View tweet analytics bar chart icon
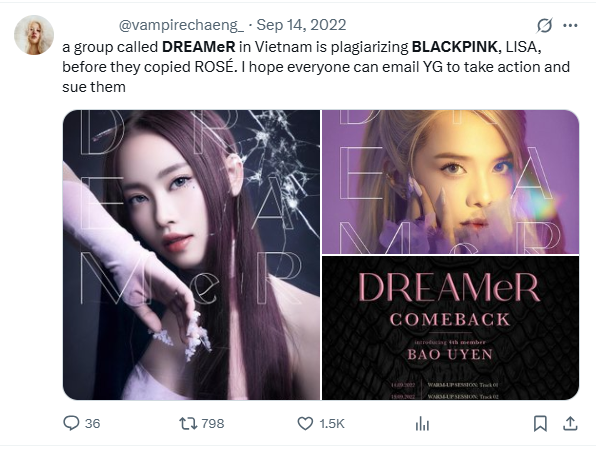Image resolution: width=596 pixels, height=449 pixels. pyautogui.click(x=422, y=423)
